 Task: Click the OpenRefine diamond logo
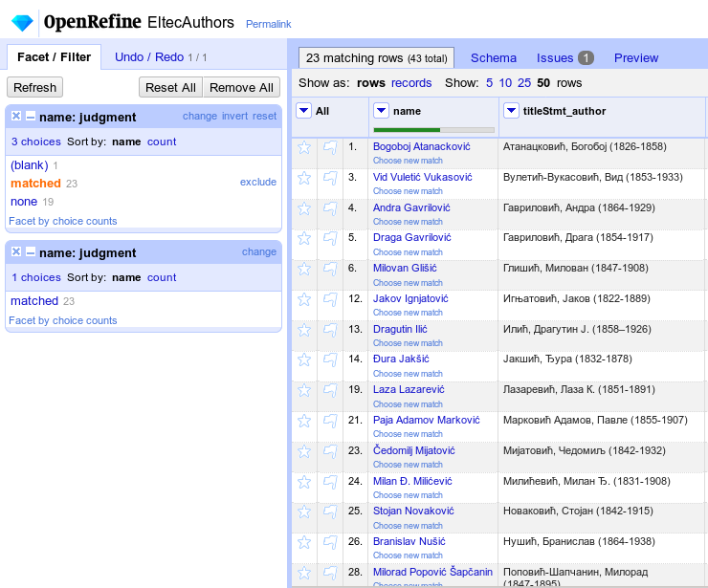22,23
